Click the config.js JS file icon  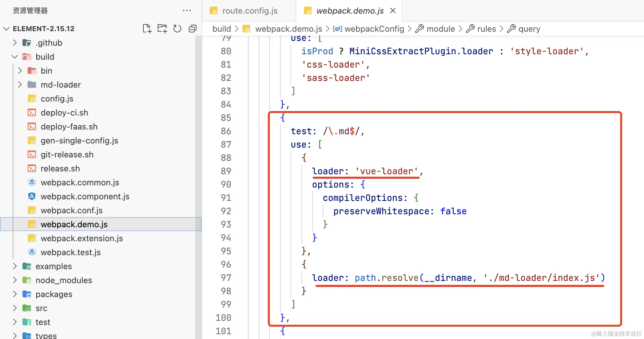32,98
